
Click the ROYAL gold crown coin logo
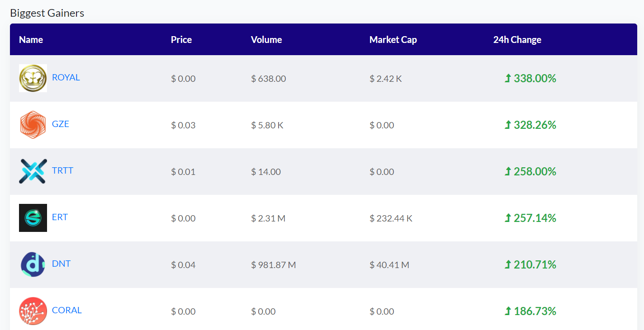[33, 78]
